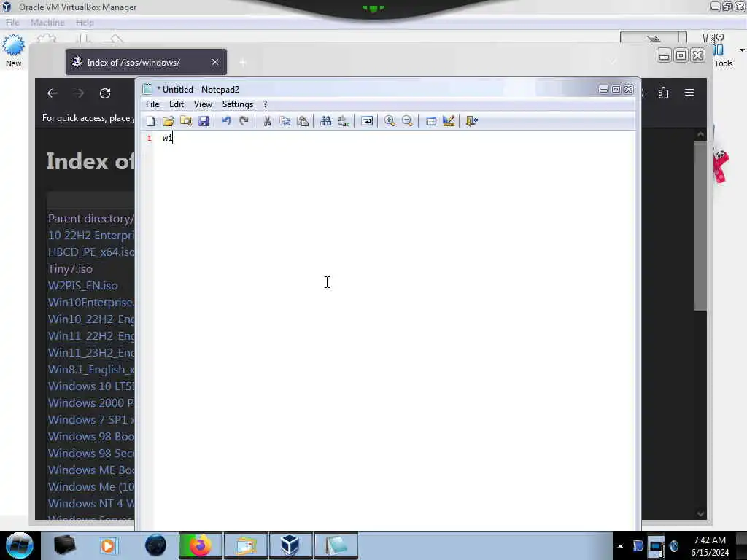Open the W2PIS_EN.iso link

click(x=83, y=286)
